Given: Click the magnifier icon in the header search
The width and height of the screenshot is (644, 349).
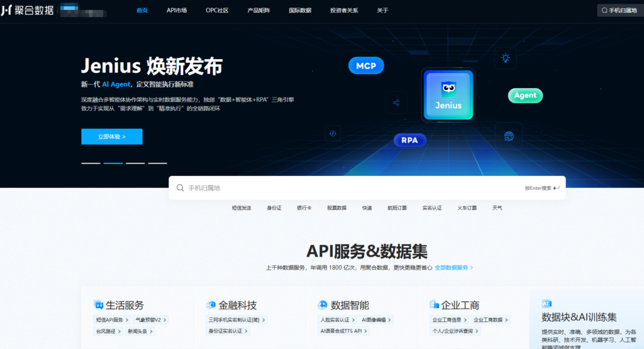Looking at the screenshot, I should point(604,10).
